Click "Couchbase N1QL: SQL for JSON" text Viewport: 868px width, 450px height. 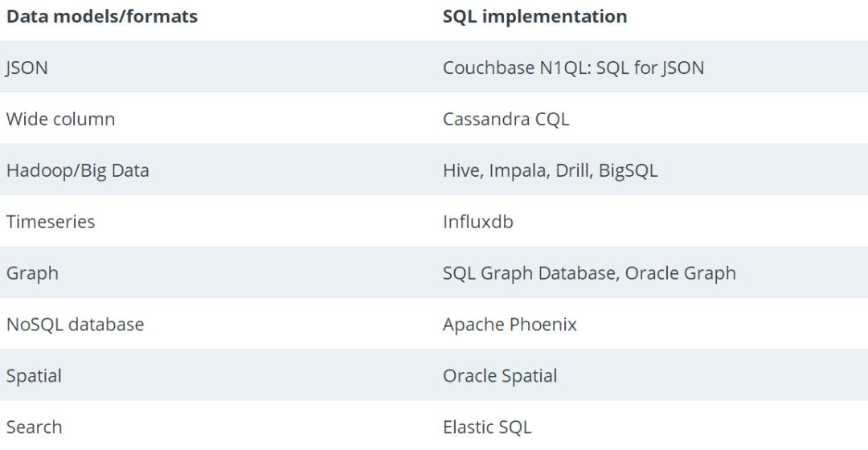pos(573,67)
